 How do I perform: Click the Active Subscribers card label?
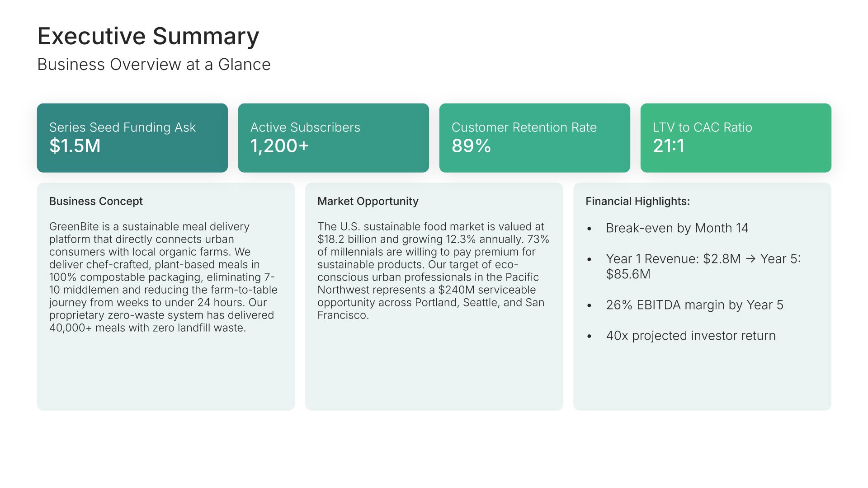point(305,127)
